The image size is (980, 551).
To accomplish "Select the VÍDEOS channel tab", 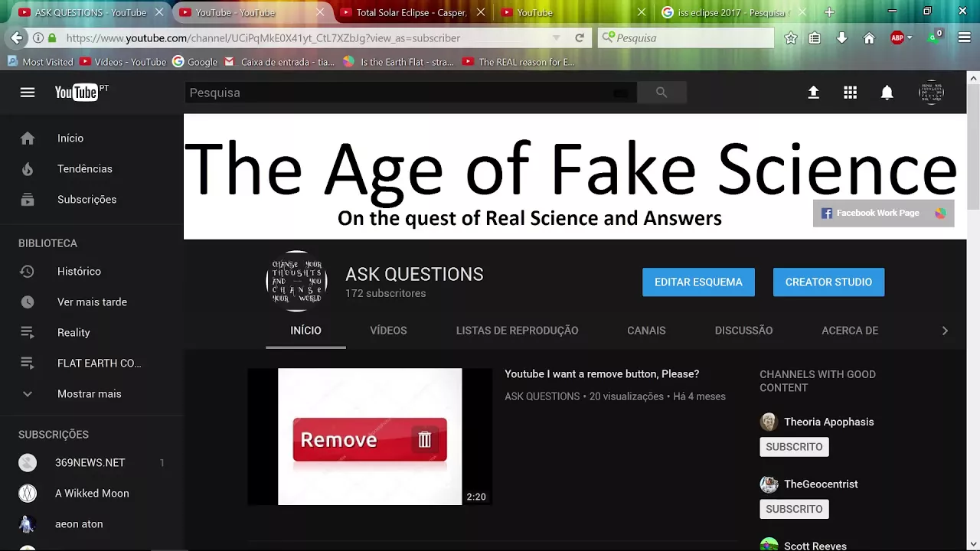I will (388, 331).
